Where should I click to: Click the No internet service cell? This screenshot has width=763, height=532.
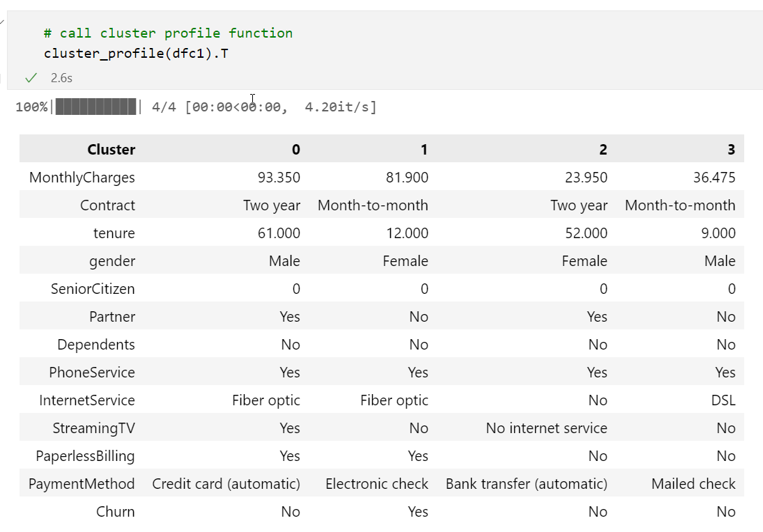coord(547,428)
